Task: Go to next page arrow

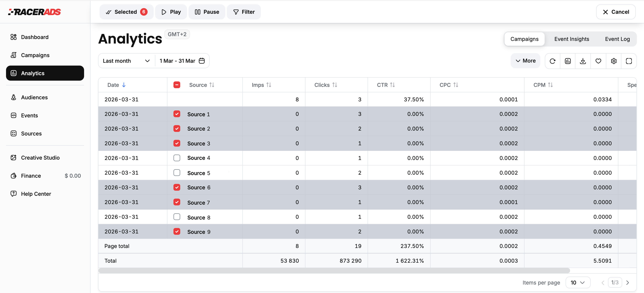Action: tap(627, 282)
